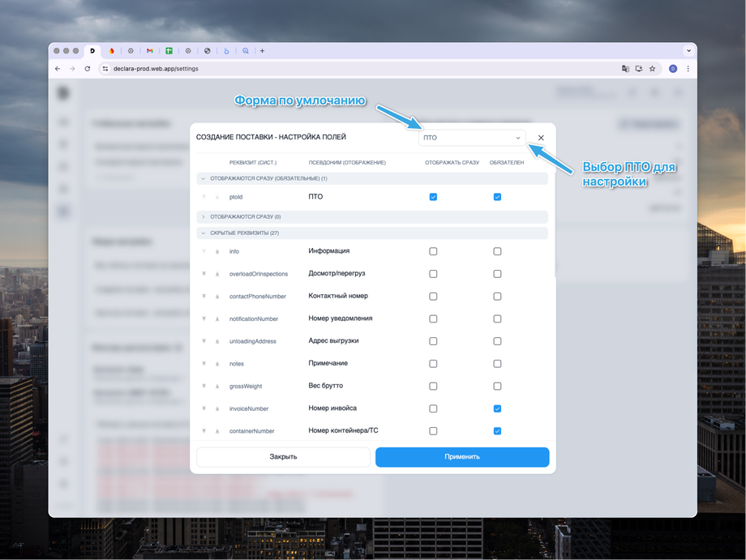Click the Закрыть button
The height and width of the screenshot is (560, 746).
(283, 457)
